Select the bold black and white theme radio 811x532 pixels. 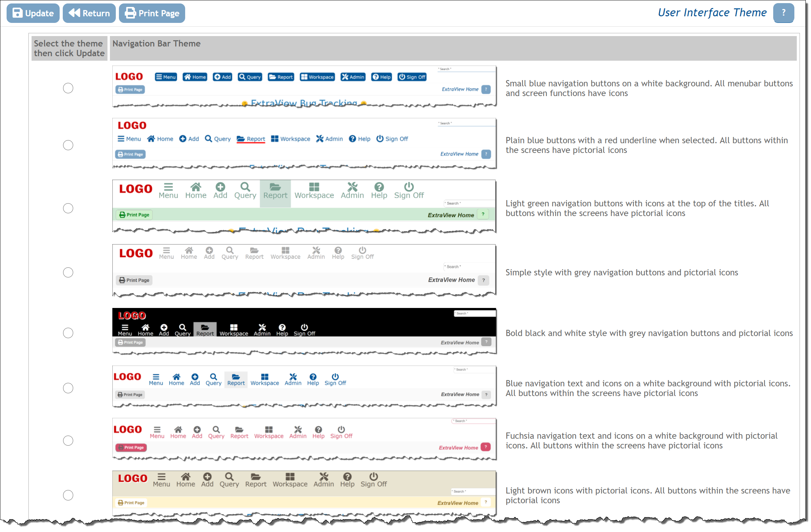click(68, 333)
